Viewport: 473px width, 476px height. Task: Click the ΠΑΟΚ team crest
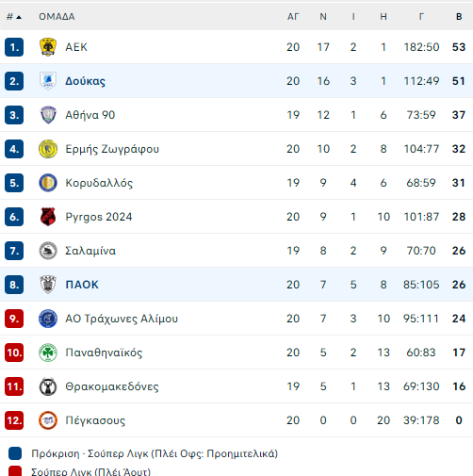48,285
